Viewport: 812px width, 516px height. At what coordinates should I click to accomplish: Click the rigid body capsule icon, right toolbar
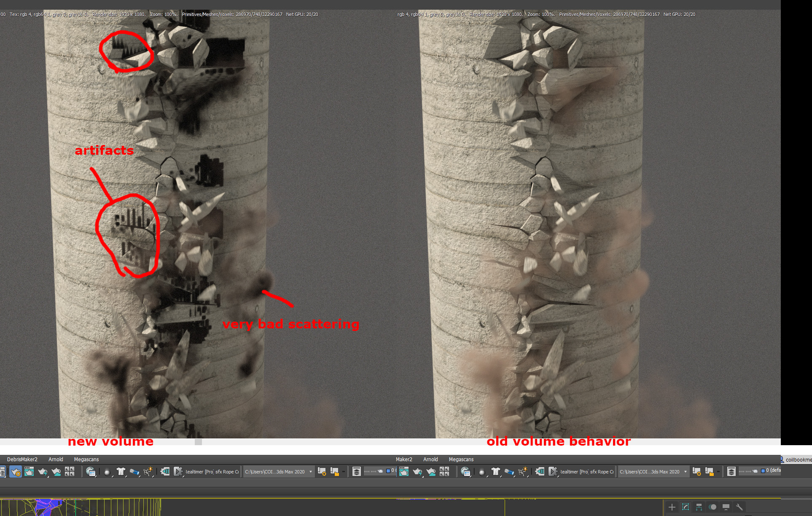[x=509, y=472]
